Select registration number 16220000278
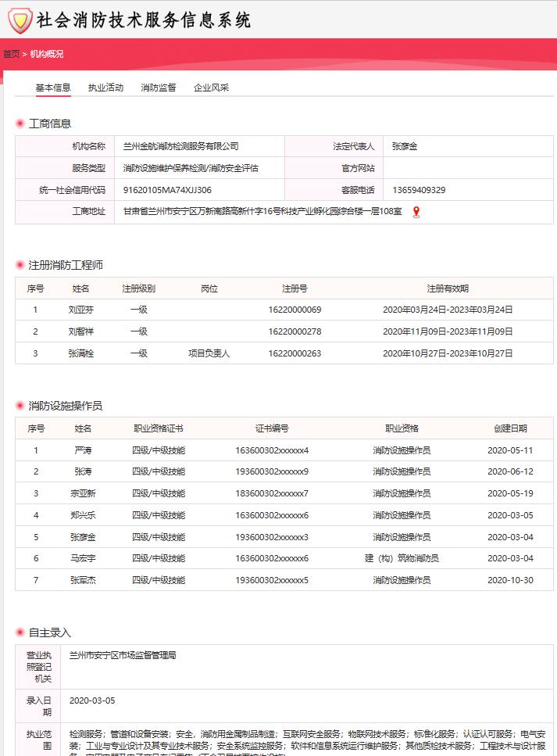 [295, 331]
